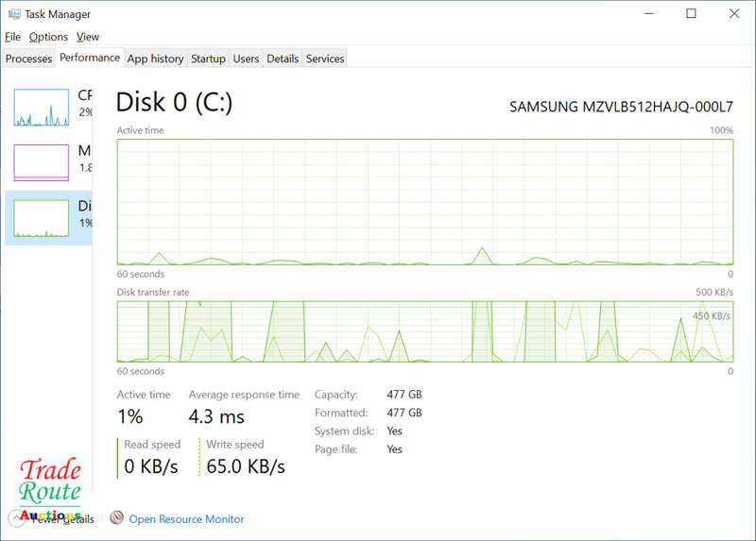Switch to the Details tab
This screenshot has width=756, height=541.
pyautogui.click(x=283, y=59)
